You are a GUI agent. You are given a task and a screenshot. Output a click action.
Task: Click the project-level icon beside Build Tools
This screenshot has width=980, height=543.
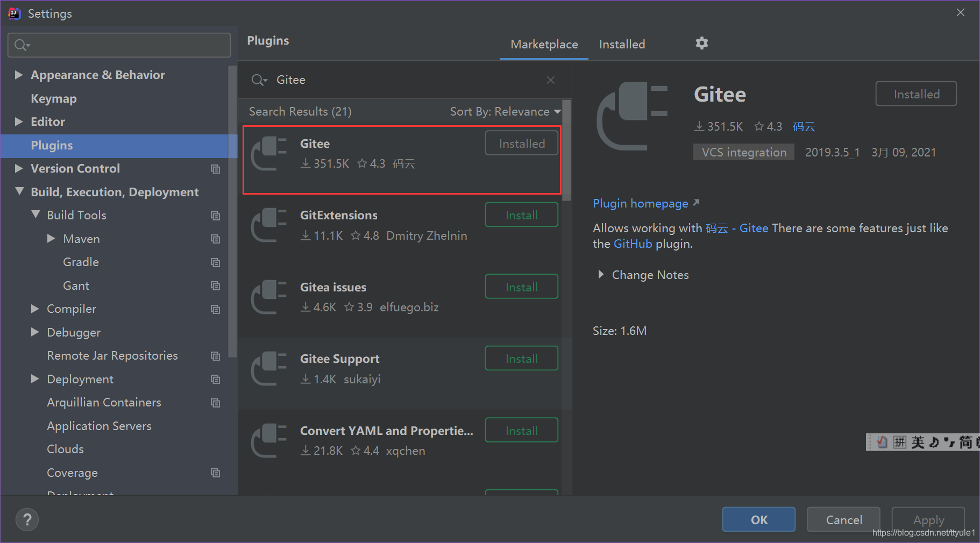pyautogui.click(x=216, y=216)
